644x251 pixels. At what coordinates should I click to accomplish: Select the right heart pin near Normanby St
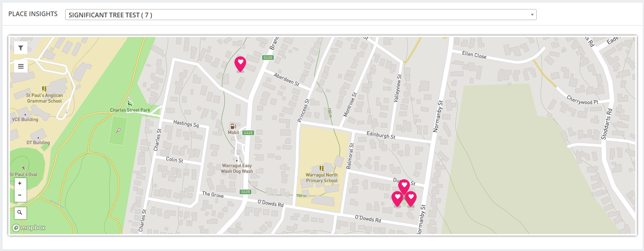point(411,199)
